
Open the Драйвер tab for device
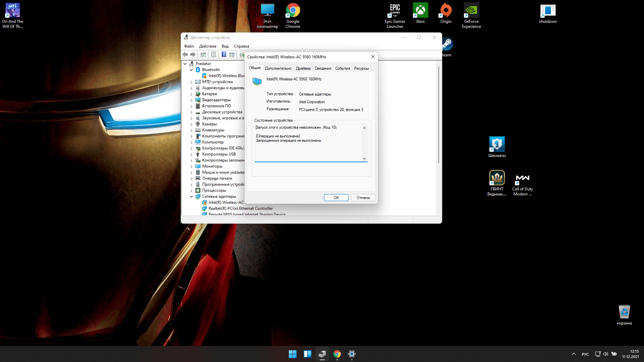pyautogui.click(x=303, y=68)
